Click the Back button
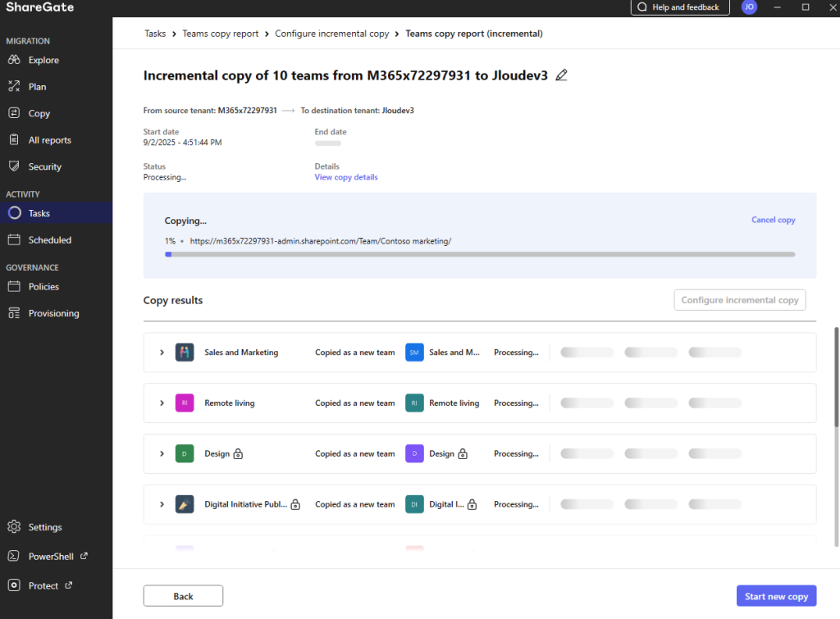Image resolution: width=840 pixels, height=619 pixels. coord(183,596)
